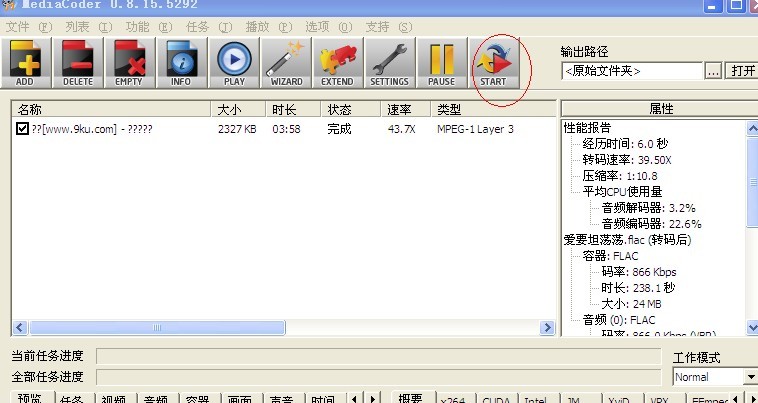Click the 属性 panel header
Viewport: 758px width, 403px height.
coord(660,109)
